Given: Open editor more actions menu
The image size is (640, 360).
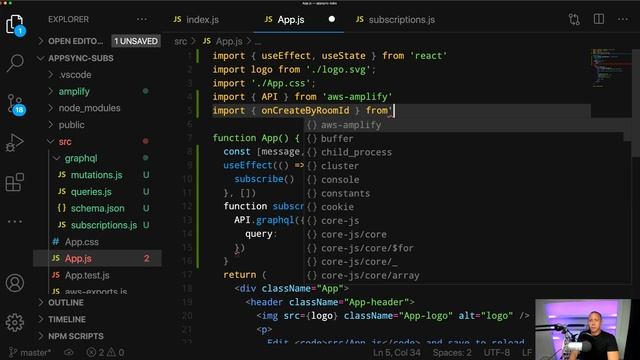Looking at the screenshot, I should click(x=623, y=19).
